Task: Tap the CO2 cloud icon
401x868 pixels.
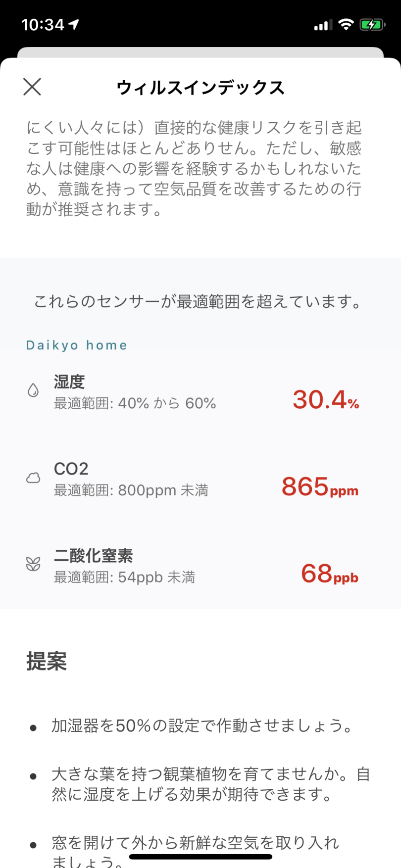Action: (x=33, y=478)
